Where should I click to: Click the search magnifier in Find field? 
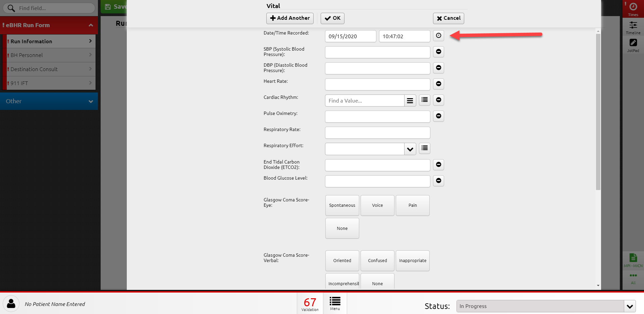click(11, 8)
